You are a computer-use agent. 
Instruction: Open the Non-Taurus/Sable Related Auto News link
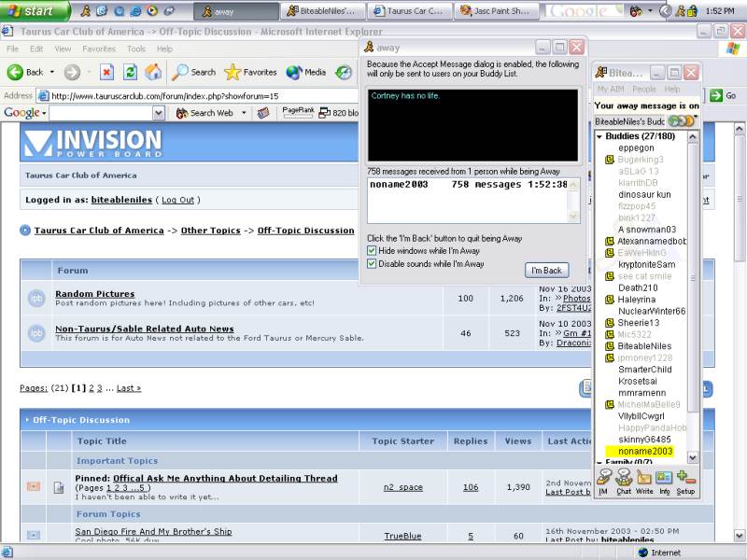coord(145,329)
